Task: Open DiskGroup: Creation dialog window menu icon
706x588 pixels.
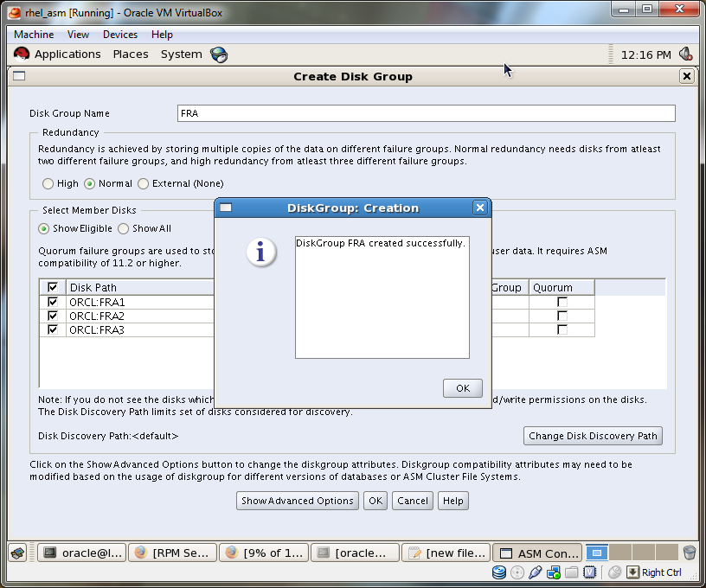Action: 226,208
